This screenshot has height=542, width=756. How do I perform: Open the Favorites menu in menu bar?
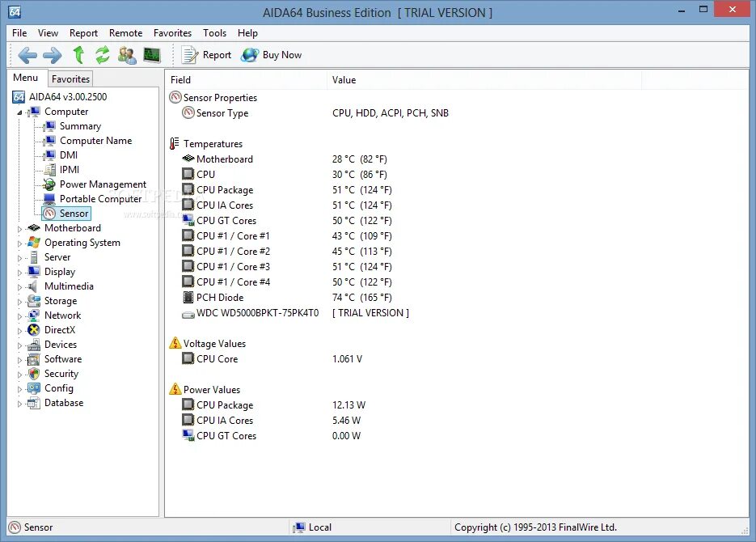172,33
